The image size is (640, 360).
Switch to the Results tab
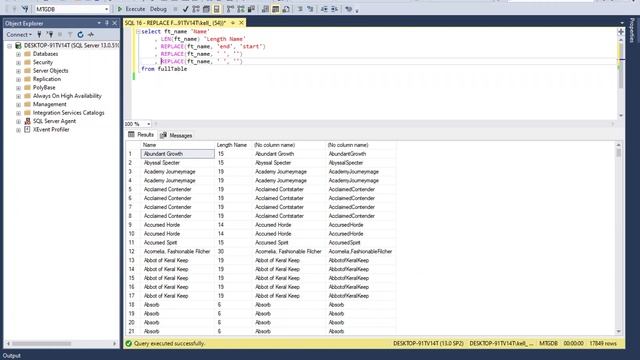click(x=141, y=135)
